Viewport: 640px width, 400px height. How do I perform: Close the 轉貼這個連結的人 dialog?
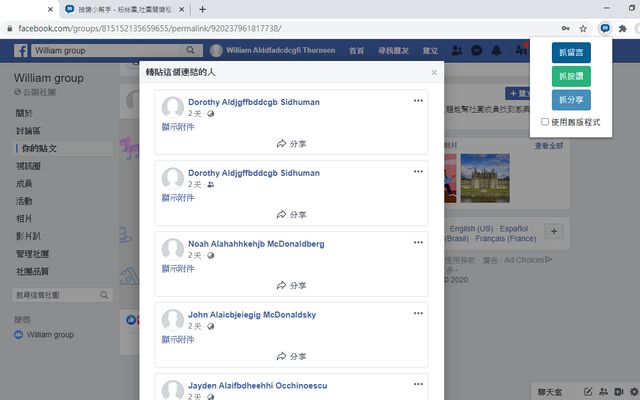click(x=434, y=72)
